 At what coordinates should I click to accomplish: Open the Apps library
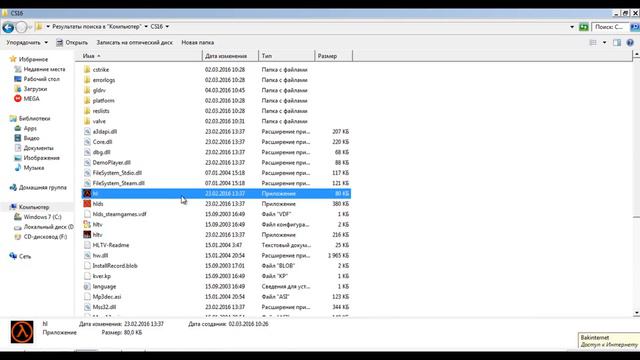pos(26,129)
